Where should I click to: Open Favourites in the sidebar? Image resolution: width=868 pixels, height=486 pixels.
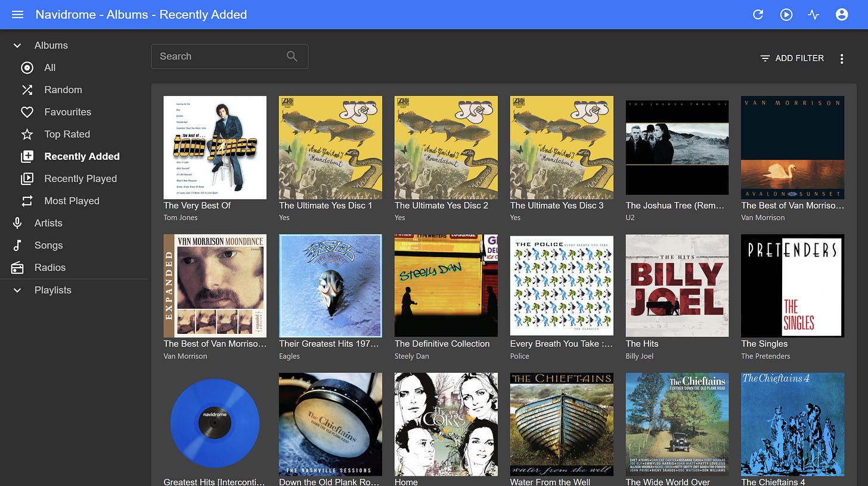coord(68,112)
